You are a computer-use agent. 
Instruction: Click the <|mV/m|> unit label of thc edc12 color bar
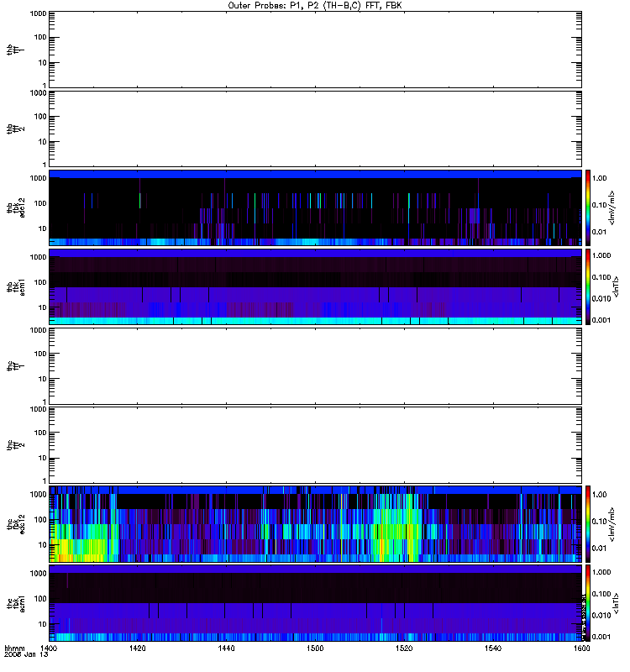[x=612, y=524]
